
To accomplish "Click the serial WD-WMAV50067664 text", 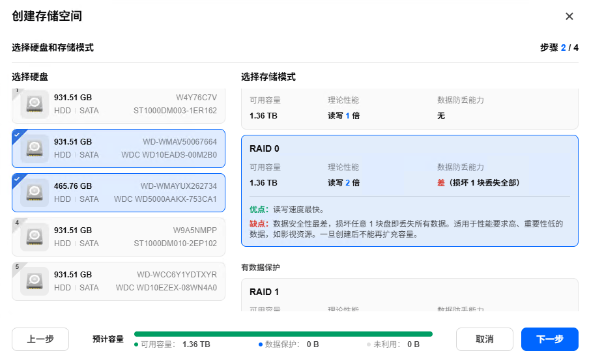I will (180, 142).
